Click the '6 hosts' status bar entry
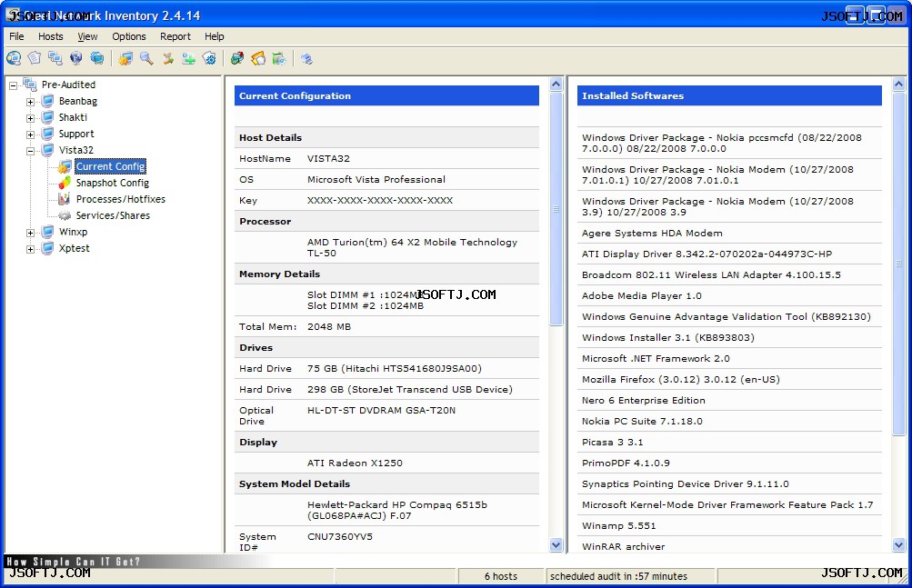The image size is (912, 588). coord(501,576)
